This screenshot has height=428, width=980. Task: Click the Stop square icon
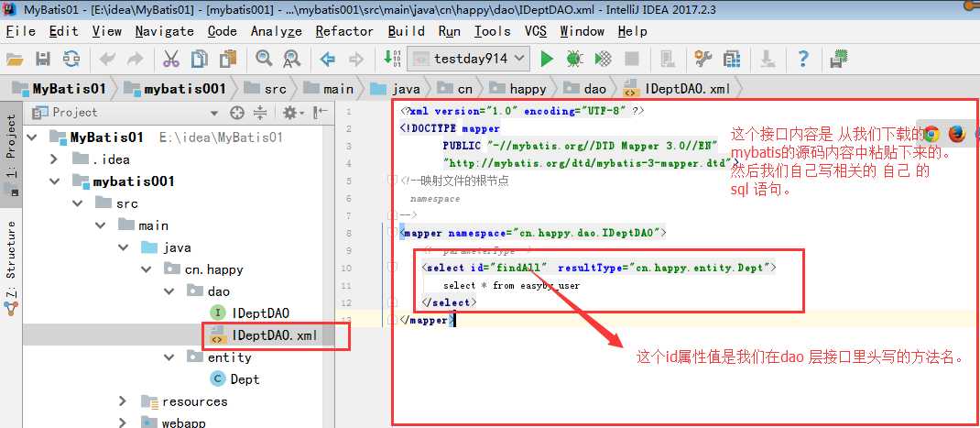coord(631,59)
